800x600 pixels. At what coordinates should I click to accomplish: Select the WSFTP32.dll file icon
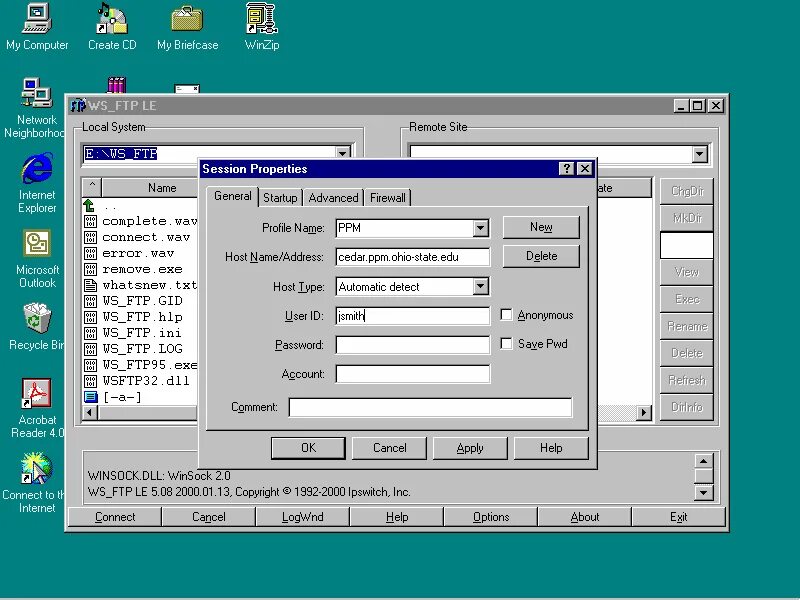(90, 381)
